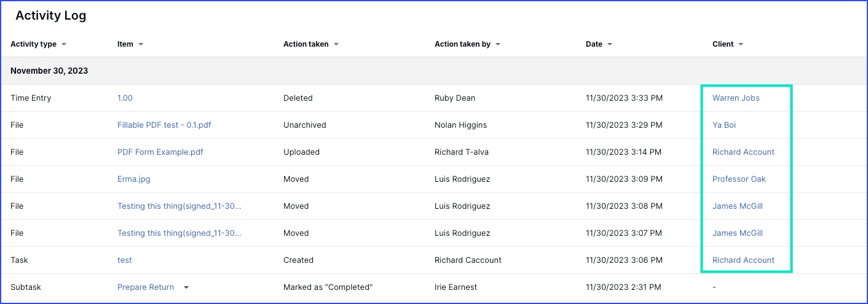868x304 pixels.
Task: Open Fillable PDF test - 0.1.pdf
Action: (x=164, y=125)
